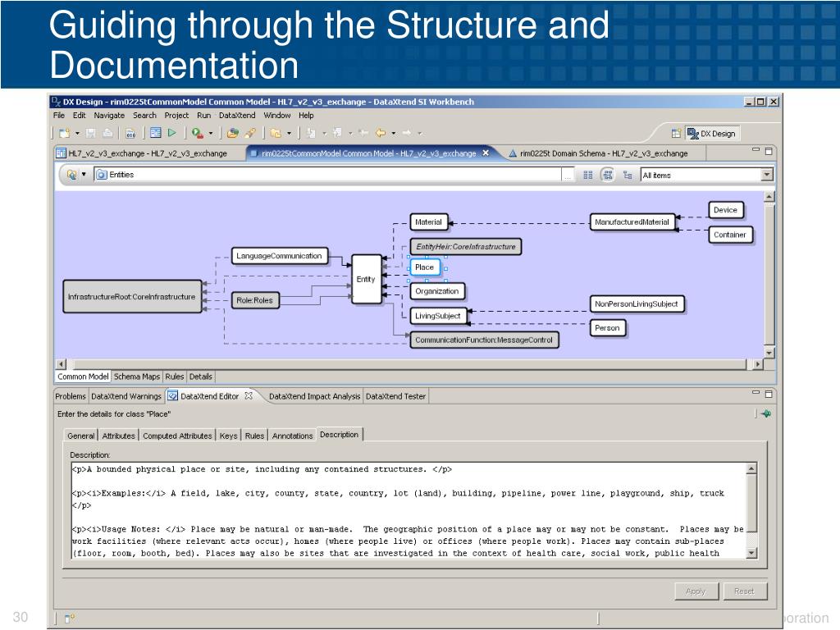
Task: Click the Open Perspective icon
Action: click(676, 134)
